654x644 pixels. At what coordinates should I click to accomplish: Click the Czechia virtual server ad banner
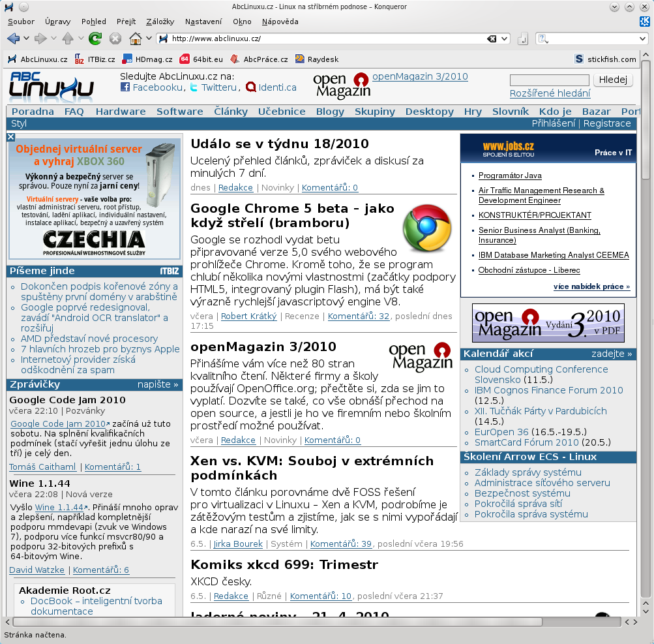pyautogui.click(x=95, y=199)
